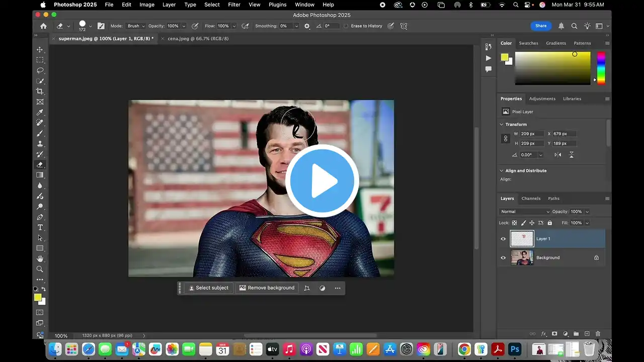Viewport: 644px width, 362px height.
Task: Select the Lasso tool
Action: pyautogui.click(x=40, y=70)
